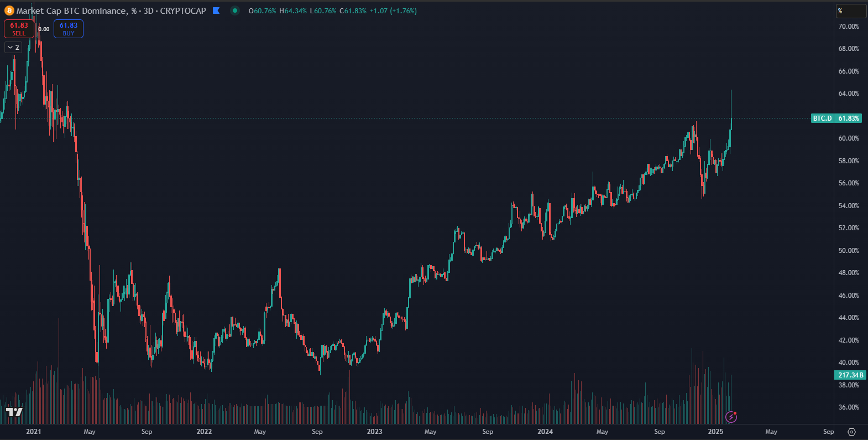
Task: Click the orange Bitcoin symbol logo
Action: (x=9, y=11)
